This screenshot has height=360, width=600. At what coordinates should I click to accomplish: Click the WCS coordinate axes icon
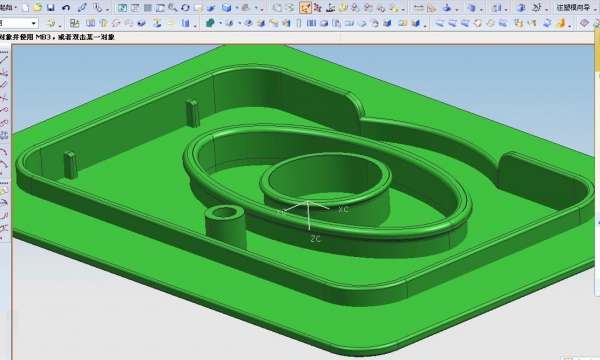click(x=331, y=8)
